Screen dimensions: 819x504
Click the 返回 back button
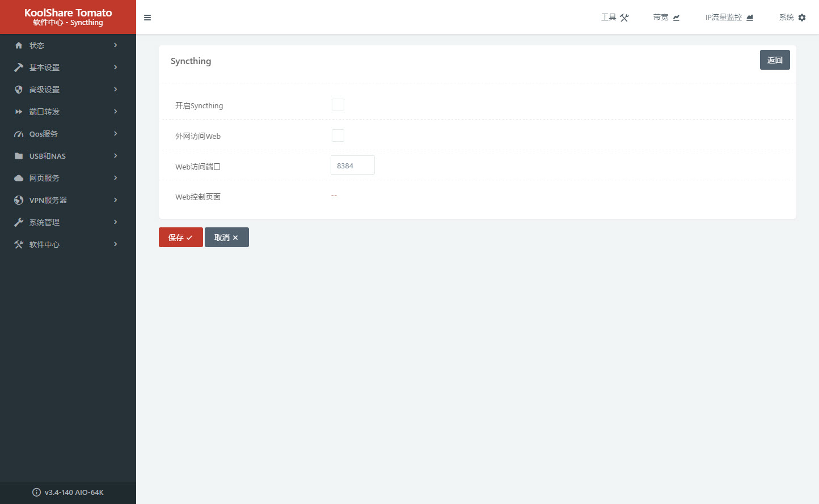coord(775,60)
